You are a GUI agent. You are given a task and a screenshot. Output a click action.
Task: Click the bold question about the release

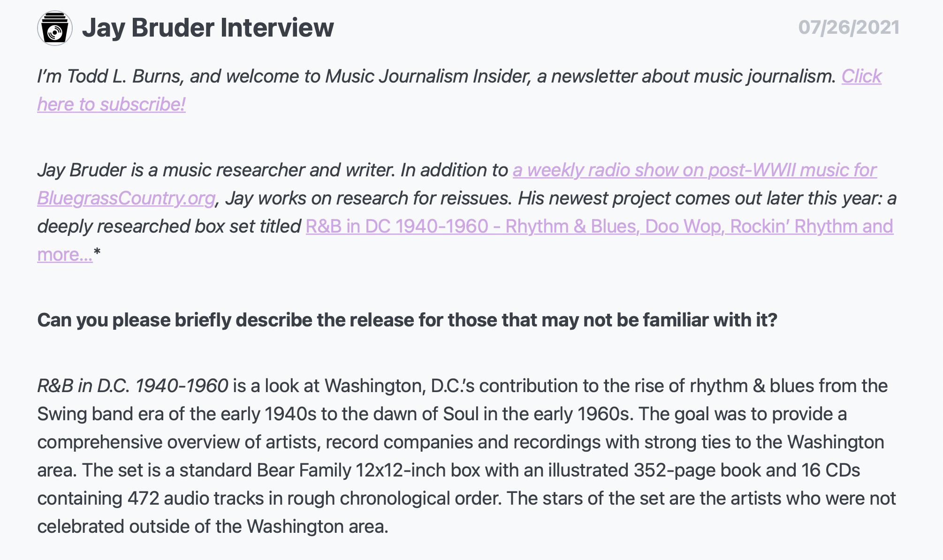[407, 320]
